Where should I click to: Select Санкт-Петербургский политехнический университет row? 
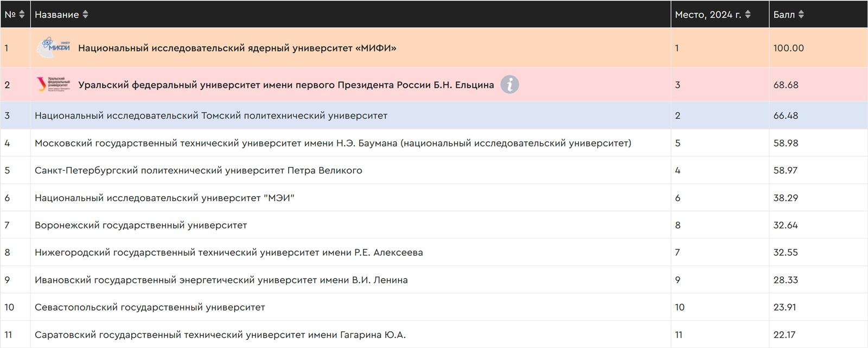click(x=434, y=170)
